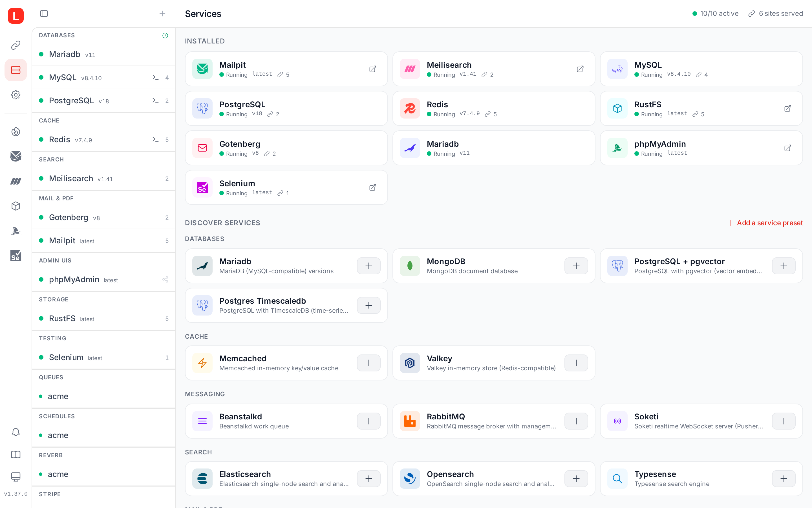Open the settings gear in left rail

point(16,95)
